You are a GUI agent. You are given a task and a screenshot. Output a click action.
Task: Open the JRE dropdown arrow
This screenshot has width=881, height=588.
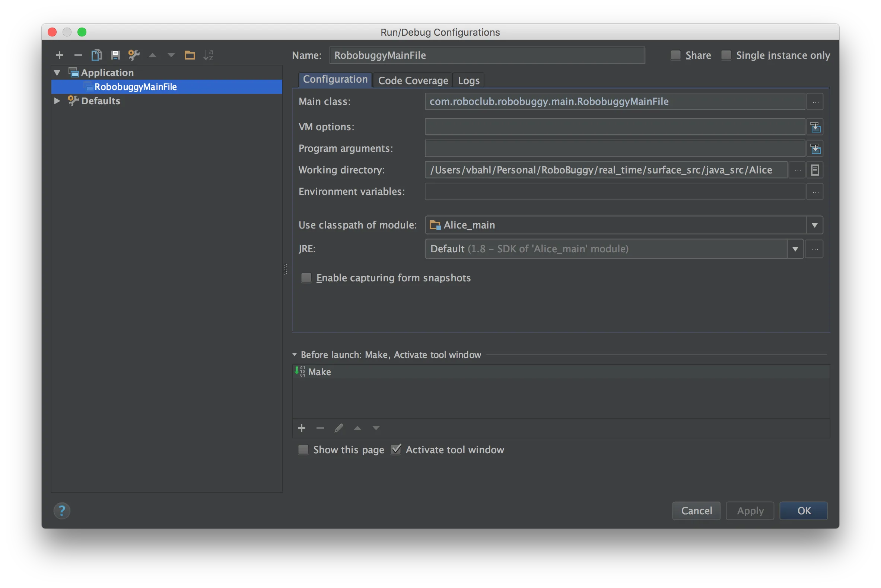point(795,249)
